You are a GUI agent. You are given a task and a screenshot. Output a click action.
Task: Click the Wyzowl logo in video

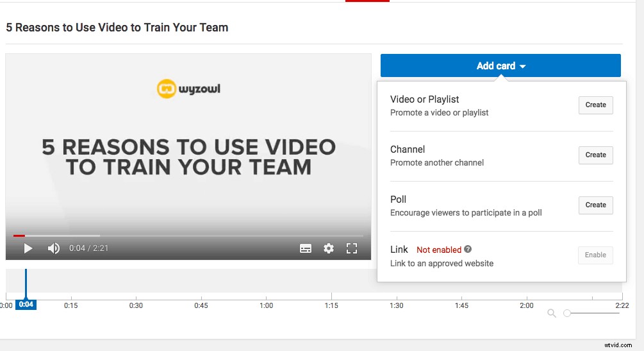(188, 89)
